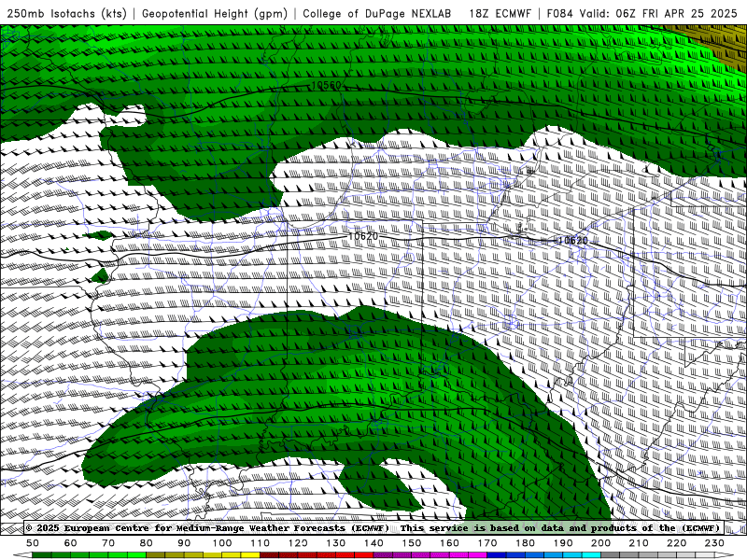Screen dimensions: 747x560
Task: Click the ECMWF copyright notice banner
Action: coord(373,528)
